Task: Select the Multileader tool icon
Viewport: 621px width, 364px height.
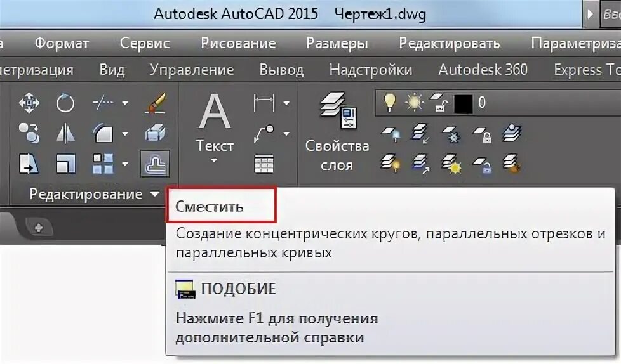Action: [264, 133]
